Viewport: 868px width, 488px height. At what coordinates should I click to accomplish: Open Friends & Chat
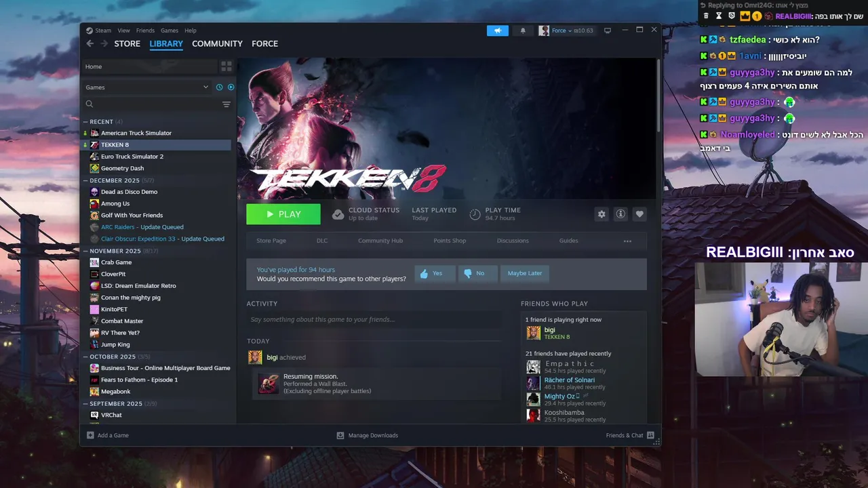[x=630, y=435]
